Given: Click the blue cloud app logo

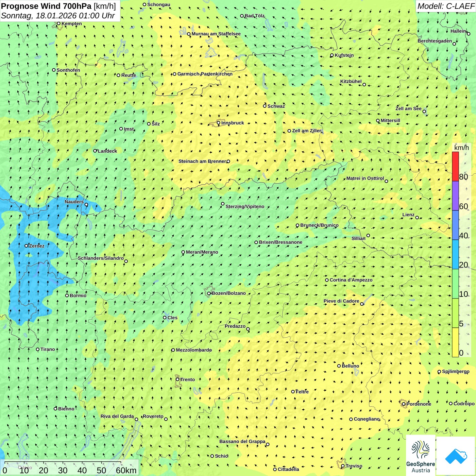Looking at the screenshot, I should 456,456.
